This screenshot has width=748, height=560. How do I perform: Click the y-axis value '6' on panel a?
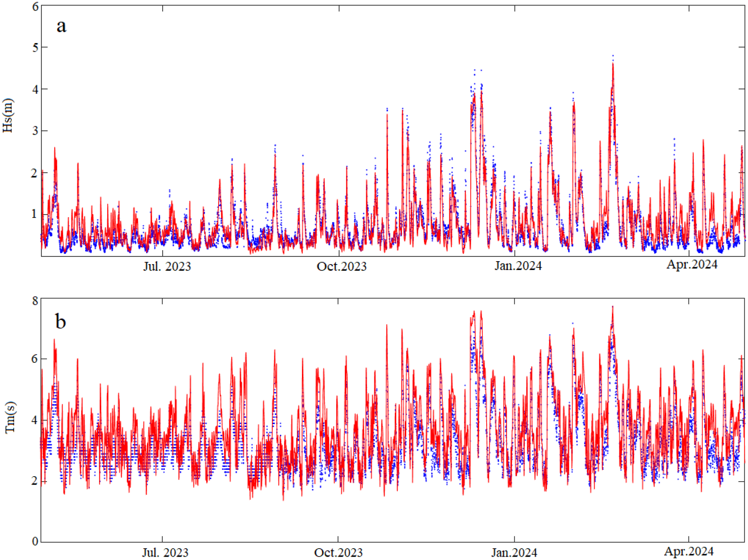tap(36, 6)
